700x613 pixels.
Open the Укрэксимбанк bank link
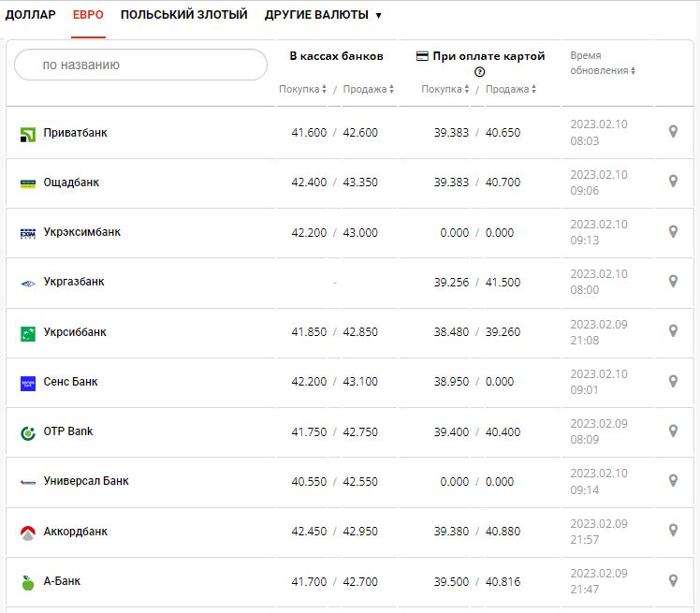click(x=81, y=232)
